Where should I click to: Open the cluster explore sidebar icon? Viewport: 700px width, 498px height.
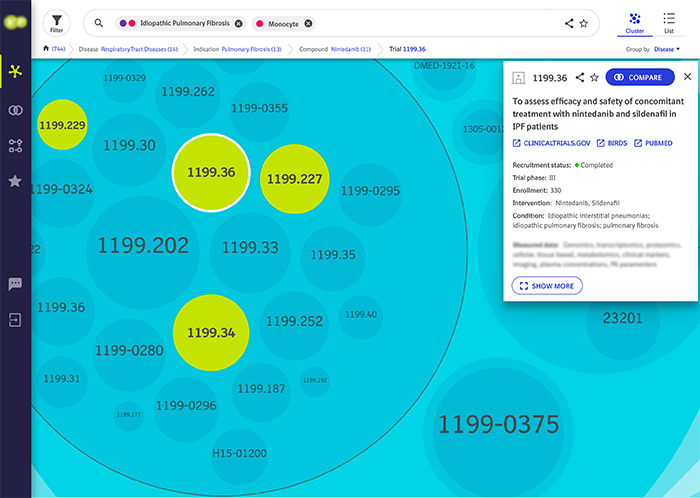[15, 71]
